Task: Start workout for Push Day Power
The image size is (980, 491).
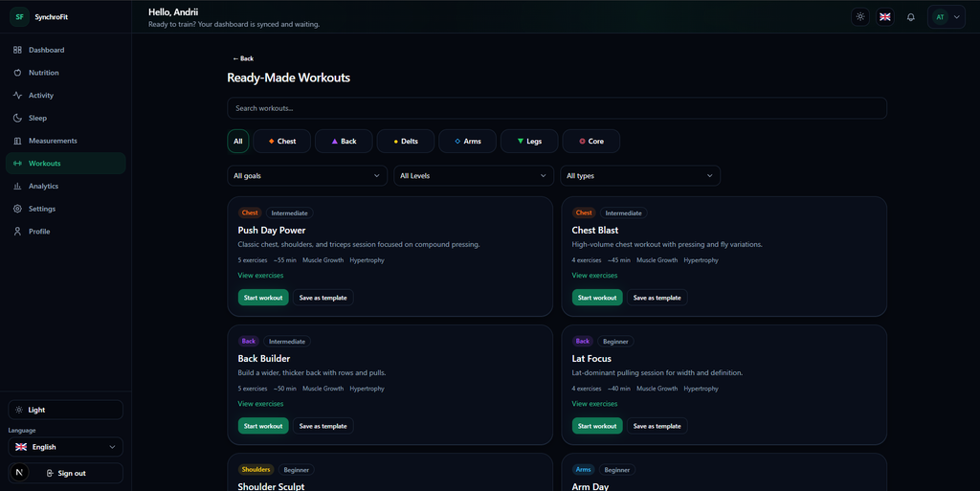Action: click(263, 298)
